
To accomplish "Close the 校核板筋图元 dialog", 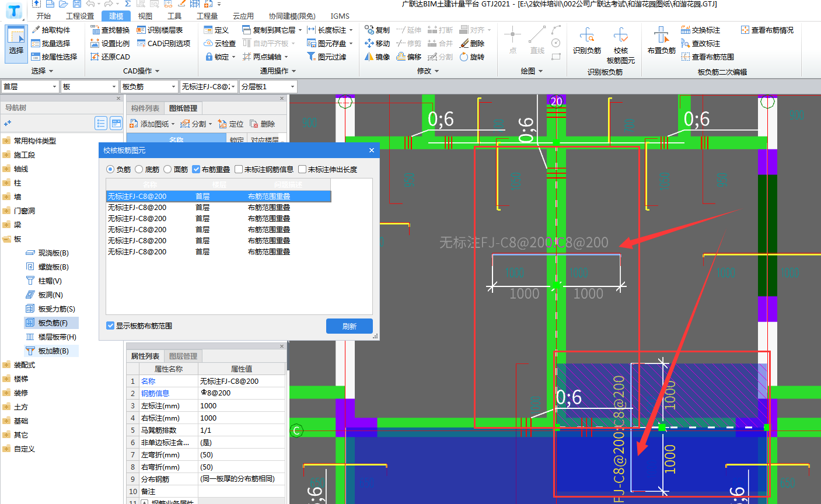I will tap(372, 150).
